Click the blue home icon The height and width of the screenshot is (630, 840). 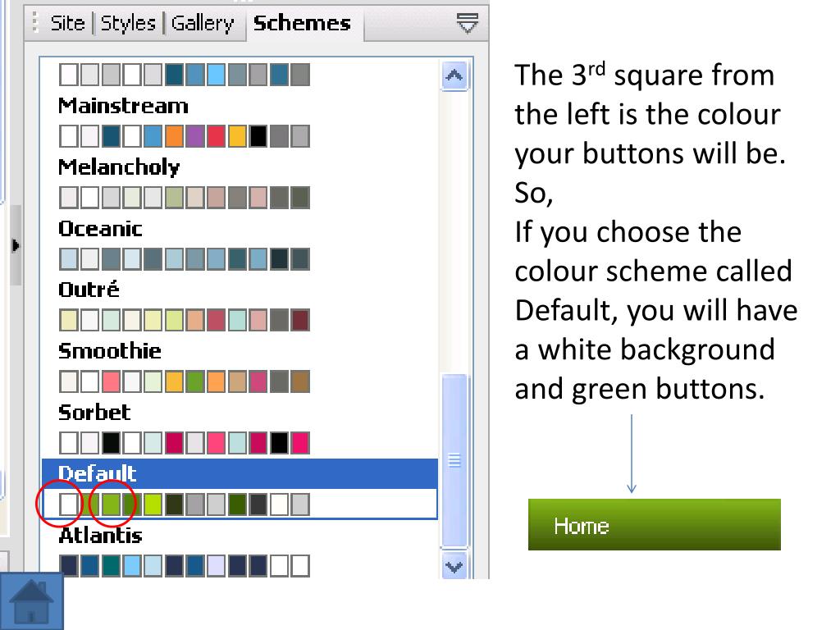coord(32,601)
